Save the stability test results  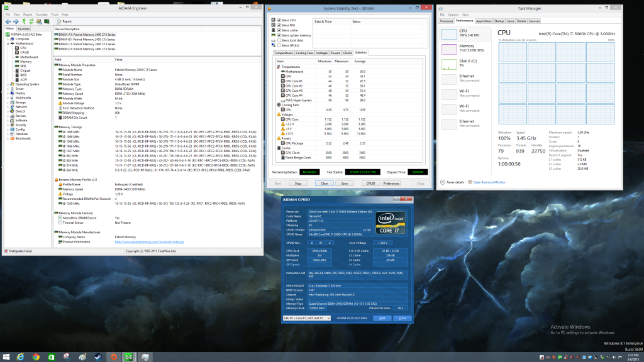345,184
